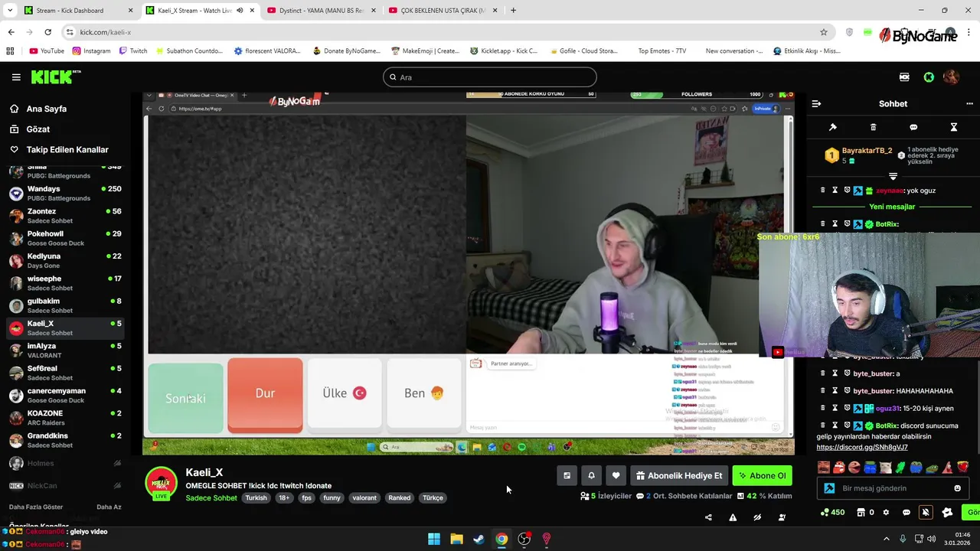Click the Ara search field
This screenshot has width=980, height=551.
click(x=490, y=77)
